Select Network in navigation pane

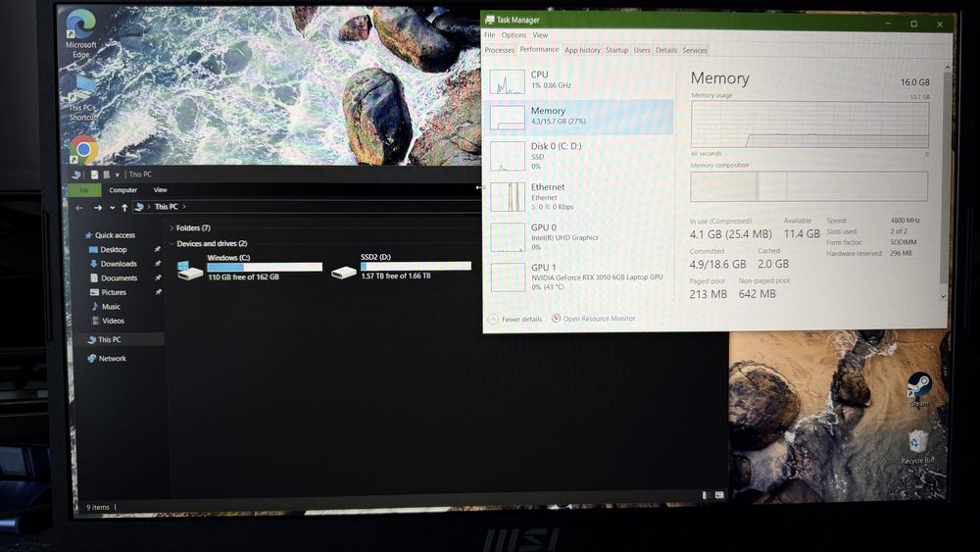point(107,358)
